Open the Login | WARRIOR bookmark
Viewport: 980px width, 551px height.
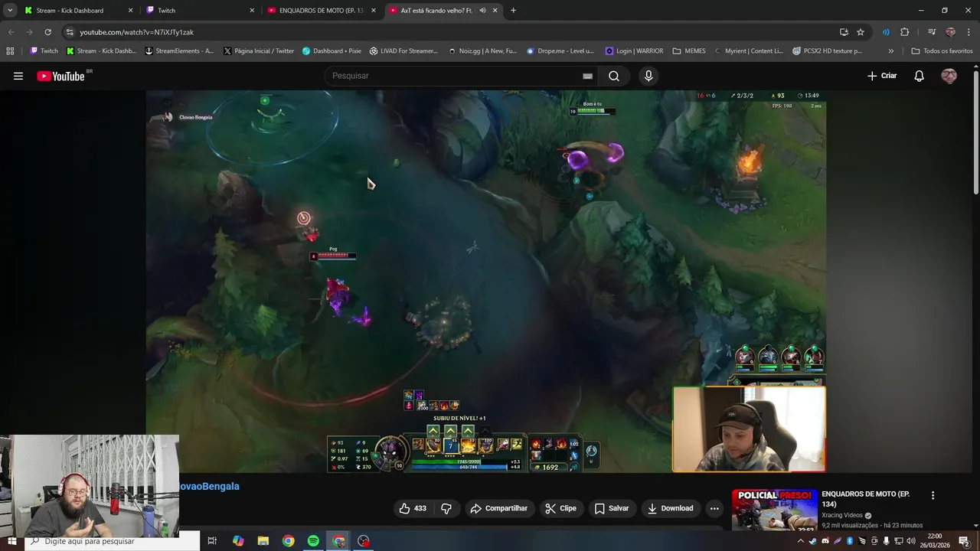634,51
